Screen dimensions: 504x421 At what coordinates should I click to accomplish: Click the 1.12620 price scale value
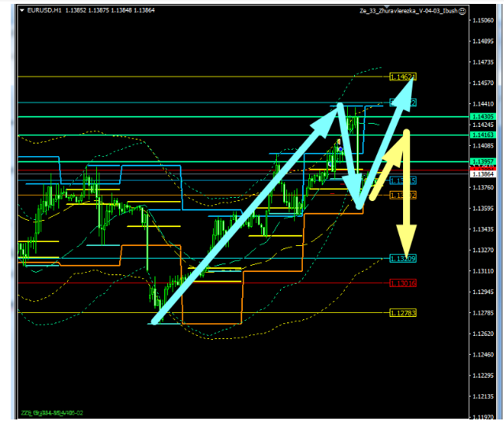tap(483, 333)
